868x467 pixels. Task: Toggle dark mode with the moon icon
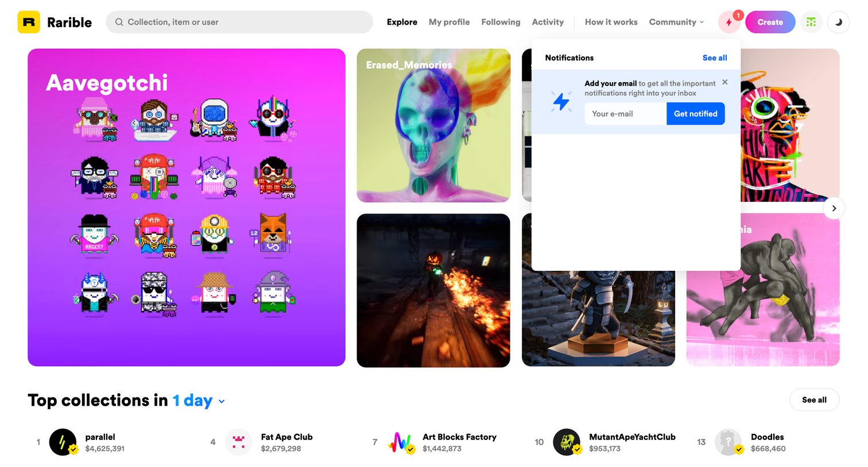click(839, 22)
